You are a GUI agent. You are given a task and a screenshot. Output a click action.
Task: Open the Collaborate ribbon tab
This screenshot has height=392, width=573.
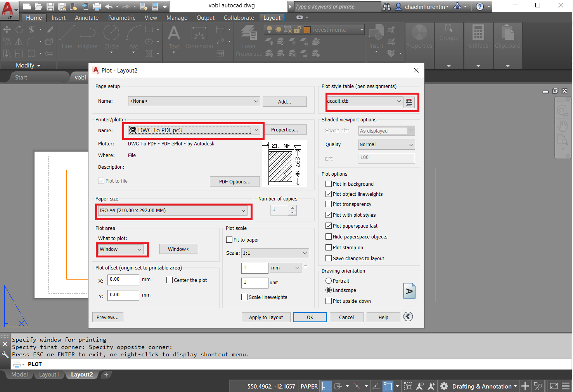[x=239, y=18]
